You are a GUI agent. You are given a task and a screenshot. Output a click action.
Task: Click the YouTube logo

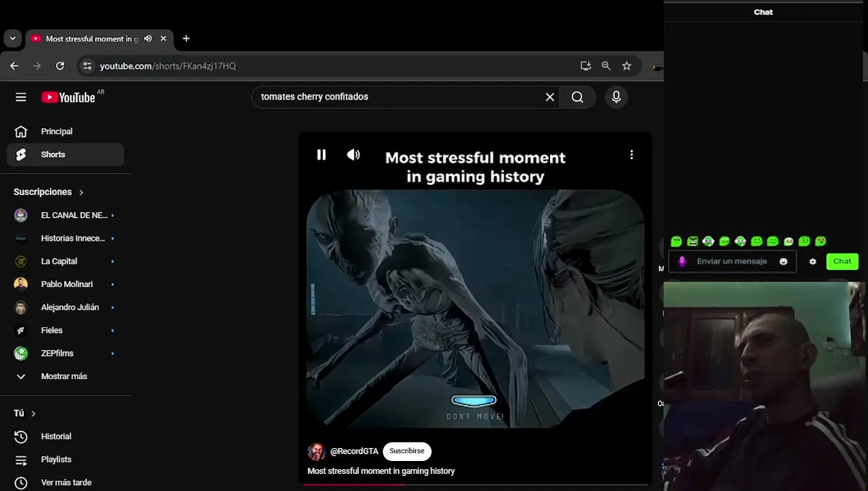point(68,98)
